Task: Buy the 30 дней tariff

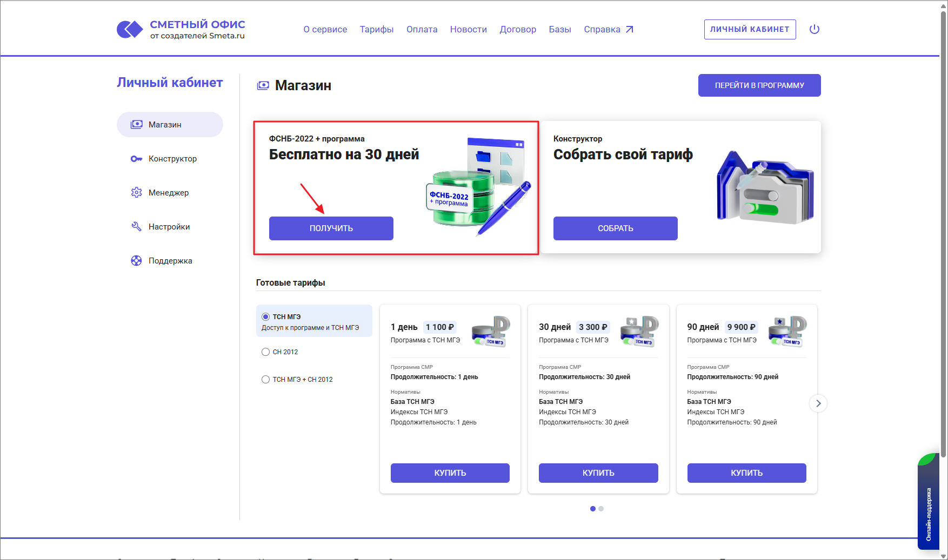Action: [598, 473]
